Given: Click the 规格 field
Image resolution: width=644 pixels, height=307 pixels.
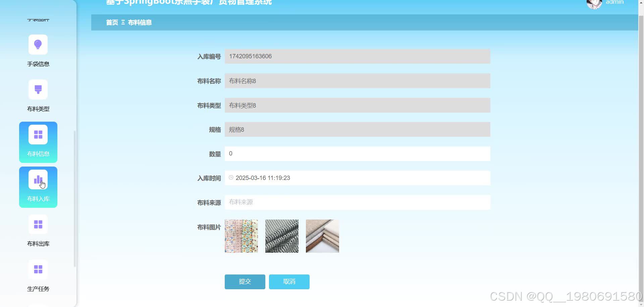Looking at the screenshot, I should [x=358, y=129].
